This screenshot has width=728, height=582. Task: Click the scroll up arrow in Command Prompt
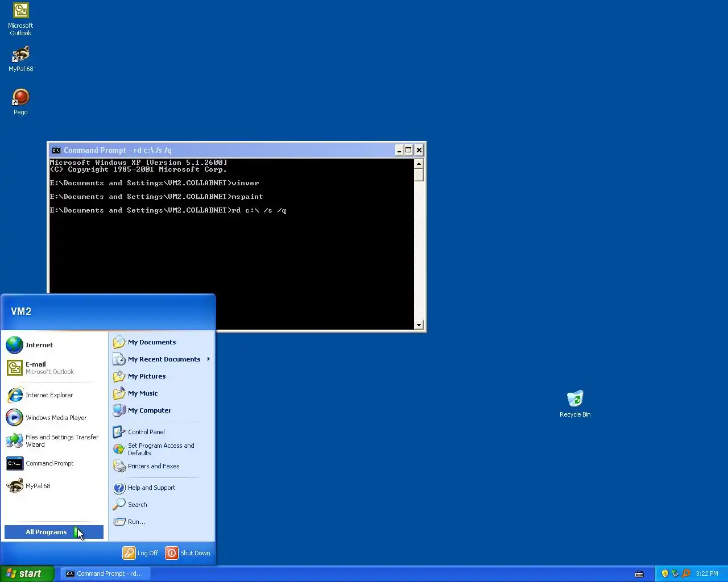(419, 164)
